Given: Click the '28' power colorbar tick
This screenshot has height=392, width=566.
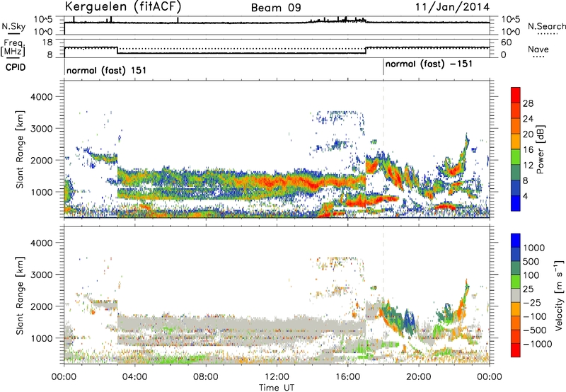Looking at the screenshot, I should [x=528, y=103].
